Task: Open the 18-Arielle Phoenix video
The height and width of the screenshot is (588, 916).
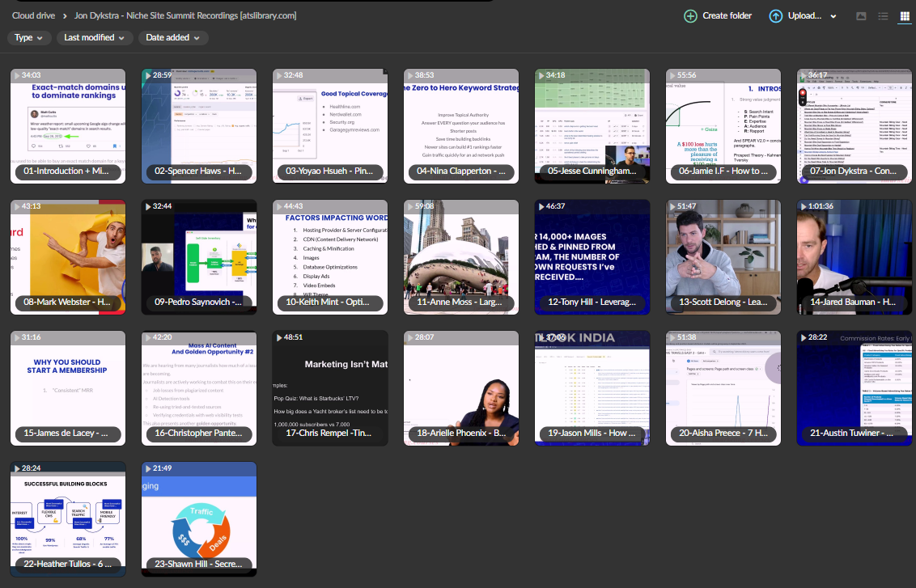Action: click(461, 383)
